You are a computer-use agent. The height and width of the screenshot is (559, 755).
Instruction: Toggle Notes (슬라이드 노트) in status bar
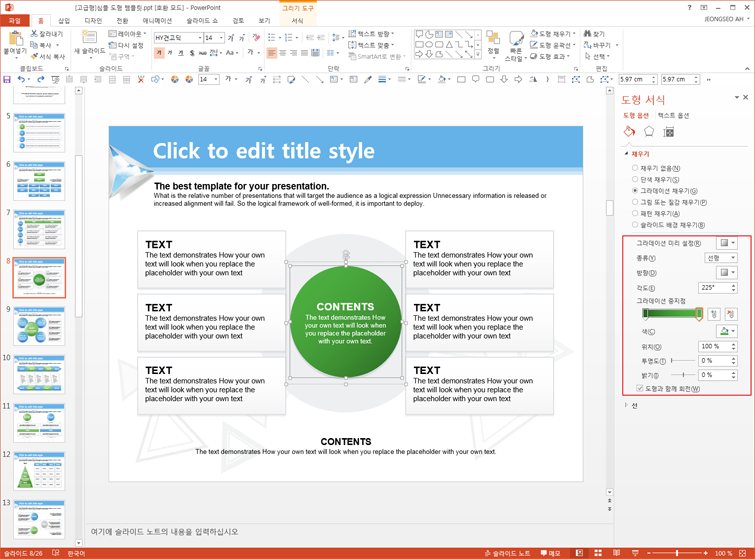pyautogui.click(x=508, y=553)
